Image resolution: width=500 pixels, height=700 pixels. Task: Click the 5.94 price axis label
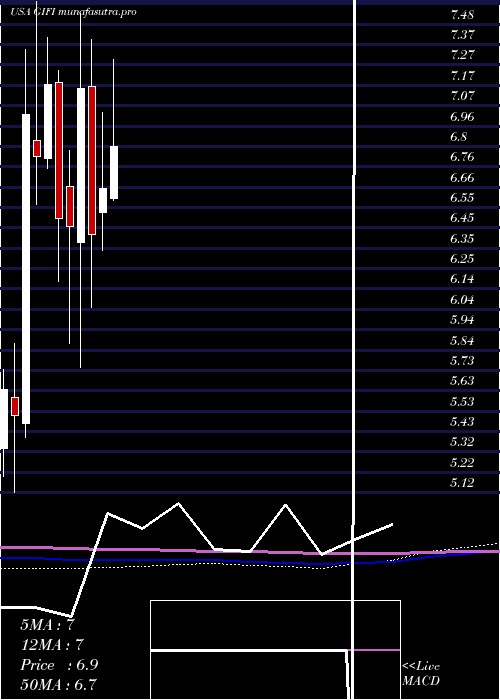pyautogui.click(x=462, y=320)
